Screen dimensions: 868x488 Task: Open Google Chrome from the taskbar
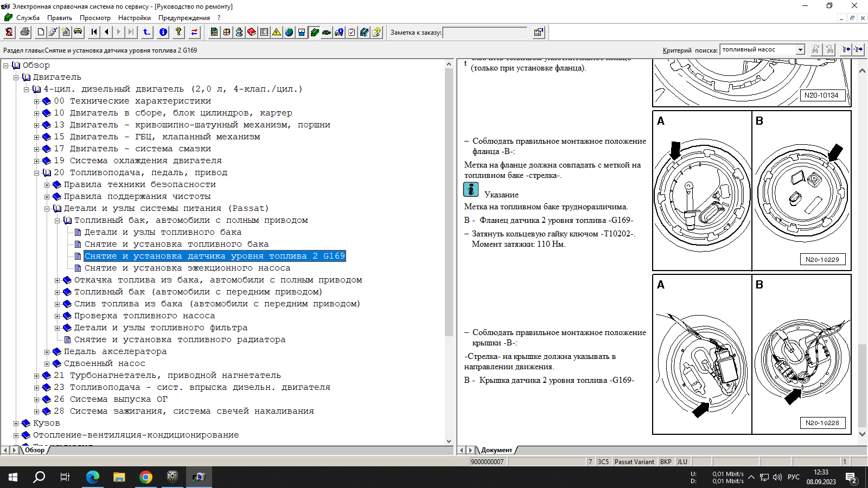tap(145, 477)
